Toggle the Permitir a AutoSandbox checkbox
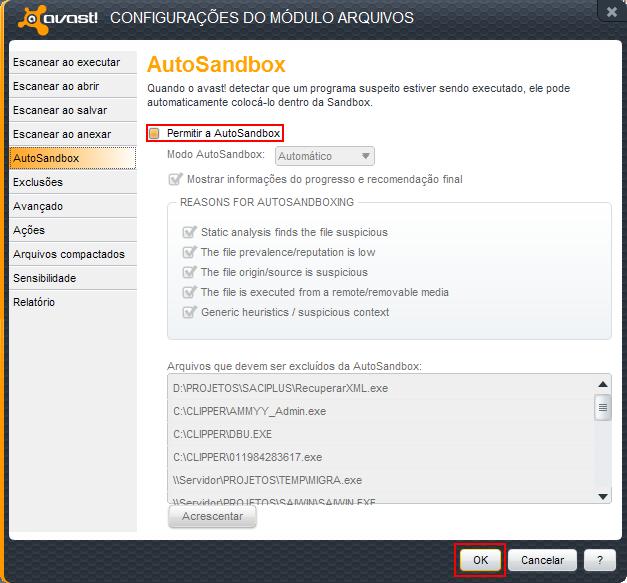The image size is (627, 583). pos(154,133)
